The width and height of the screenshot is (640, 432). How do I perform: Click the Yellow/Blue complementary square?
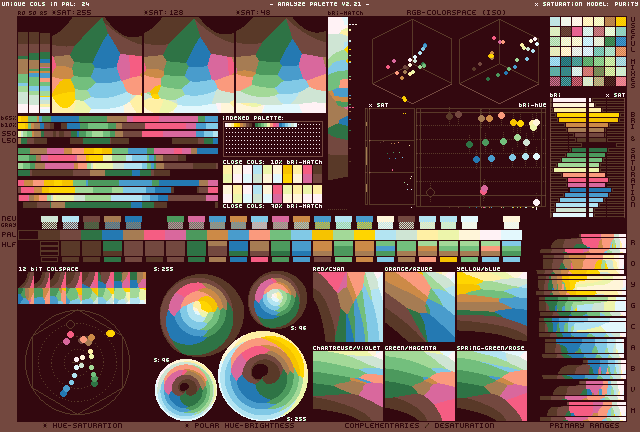(492, 307)
